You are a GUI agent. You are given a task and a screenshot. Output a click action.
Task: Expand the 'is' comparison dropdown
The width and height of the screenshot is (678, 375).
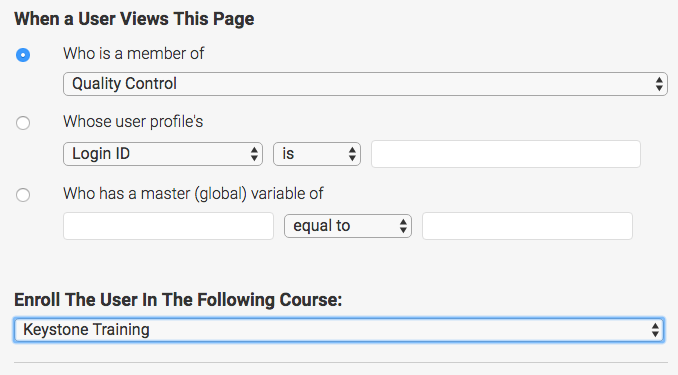317,154
